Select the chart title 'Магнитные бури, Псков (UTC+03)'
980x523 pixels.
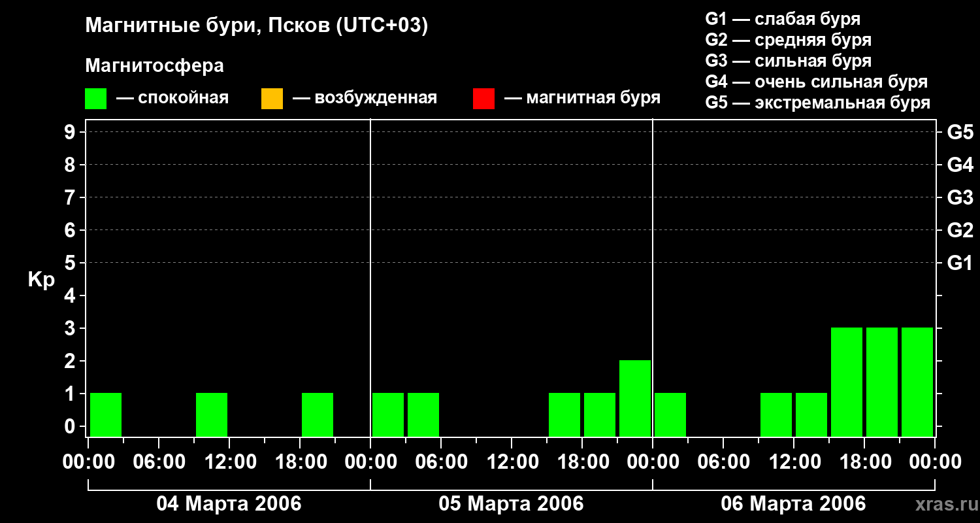point(257,26)
